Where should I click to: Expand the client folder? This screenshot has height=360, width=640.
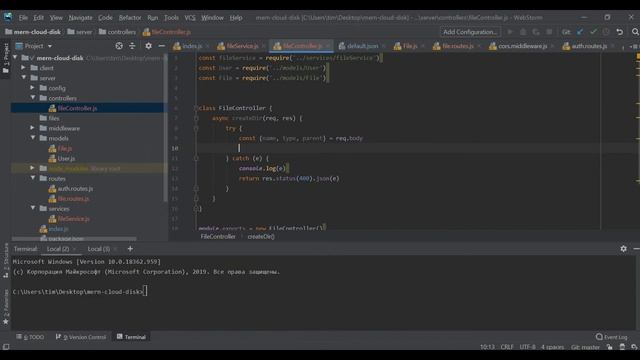click(x=23, y=67)
